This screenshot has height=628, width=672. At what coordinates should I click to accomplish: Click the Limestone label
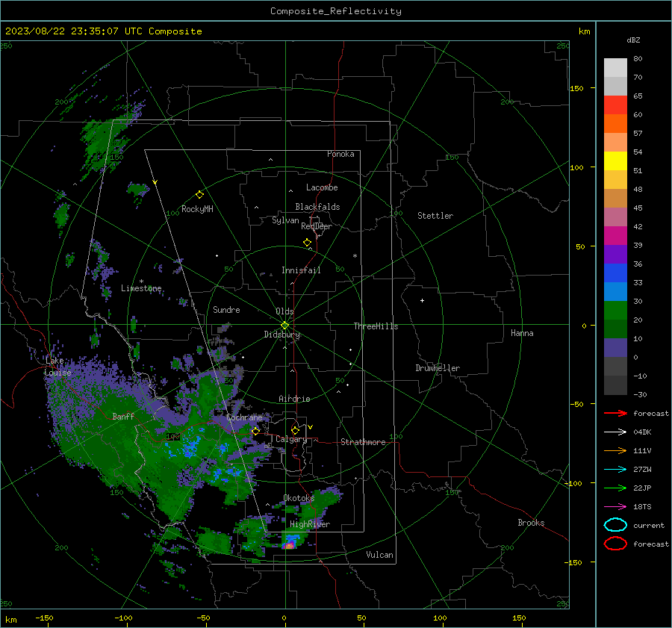[141, 288]
